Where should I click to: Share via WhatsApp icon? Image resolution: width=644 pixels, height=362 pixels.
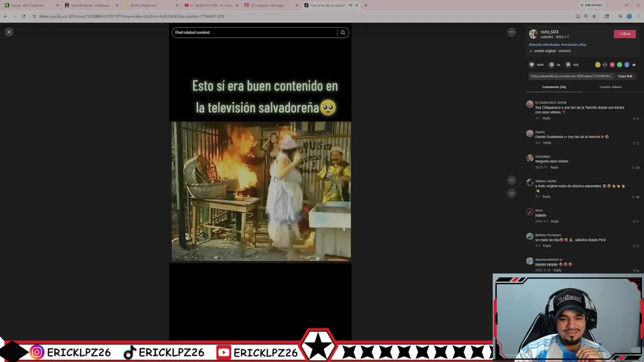click(x=619, y=65)
